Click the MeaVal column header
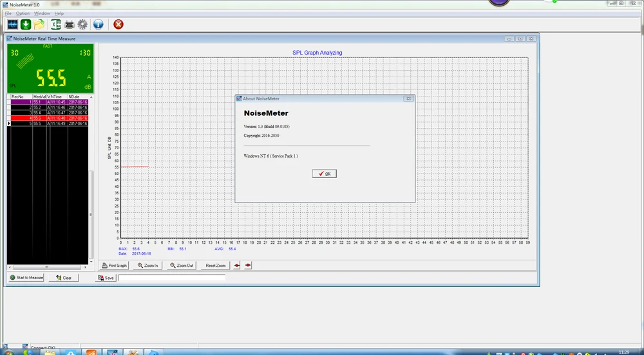The height and width of the screenshot is (355, 644). pyautogui.click(x=39, y=96)
